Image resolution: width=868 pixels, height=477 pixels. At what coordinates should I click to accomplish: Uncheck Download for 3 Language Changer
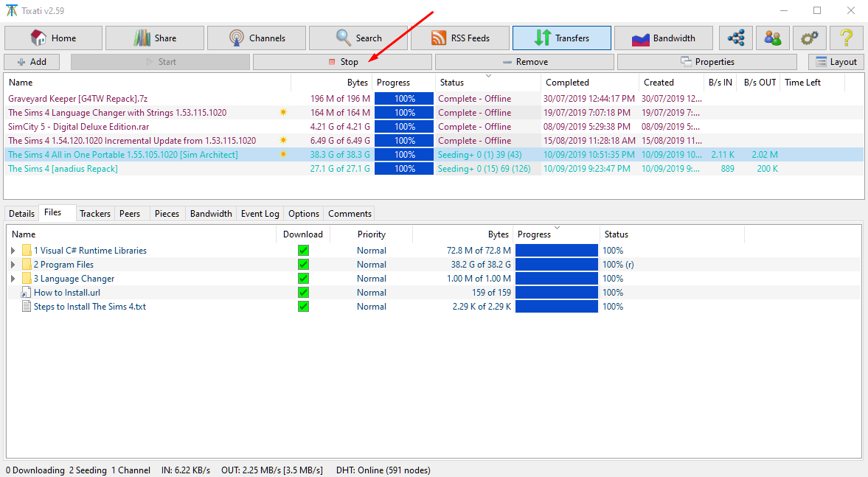point(303,279)
